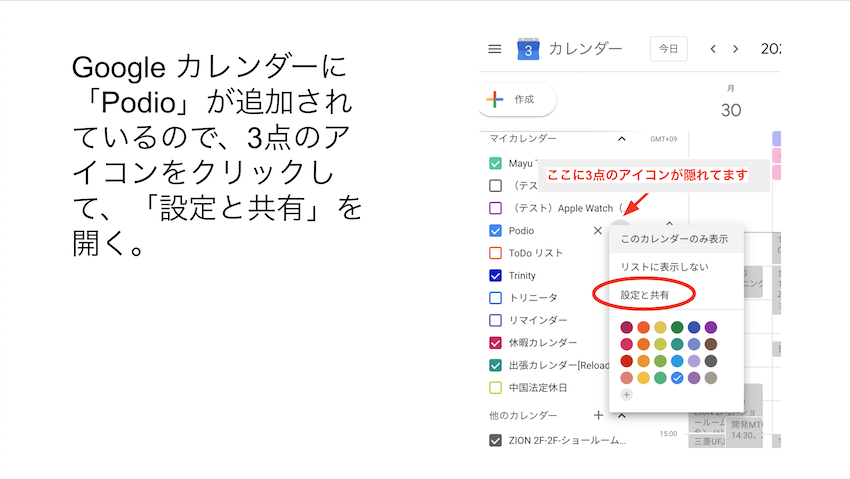
Task: Add other calendar with the plus icon
Action: (598, 415)
